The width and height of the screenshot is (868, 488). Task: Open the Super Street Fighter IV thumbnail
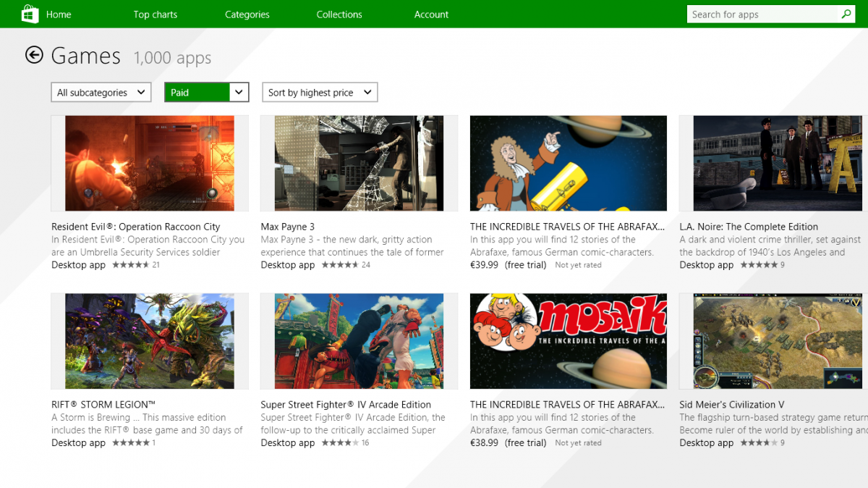359,341
